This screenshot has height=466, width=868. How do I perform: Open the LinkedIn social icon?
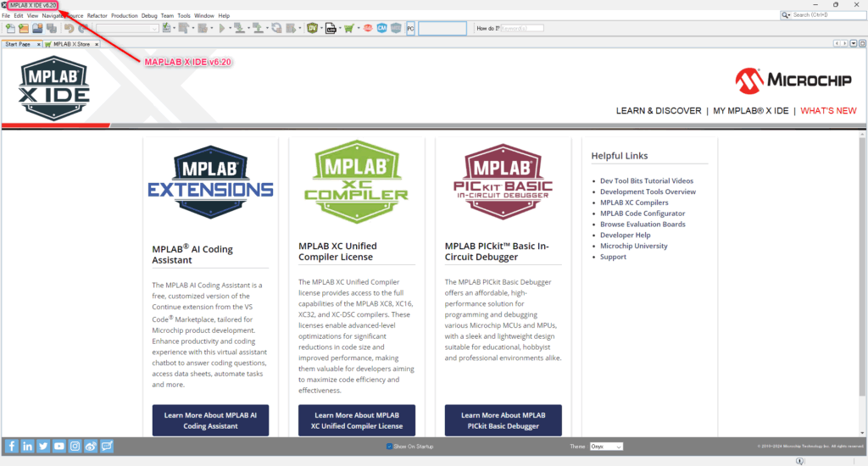[x=27, y=446]
